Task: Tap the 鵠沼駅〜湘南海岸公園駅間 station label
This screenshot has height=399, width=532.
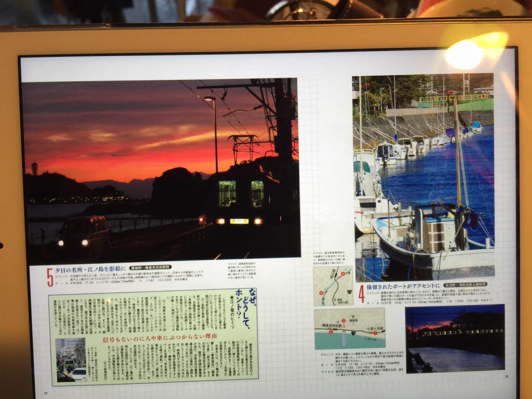Action: click(465, 285)
